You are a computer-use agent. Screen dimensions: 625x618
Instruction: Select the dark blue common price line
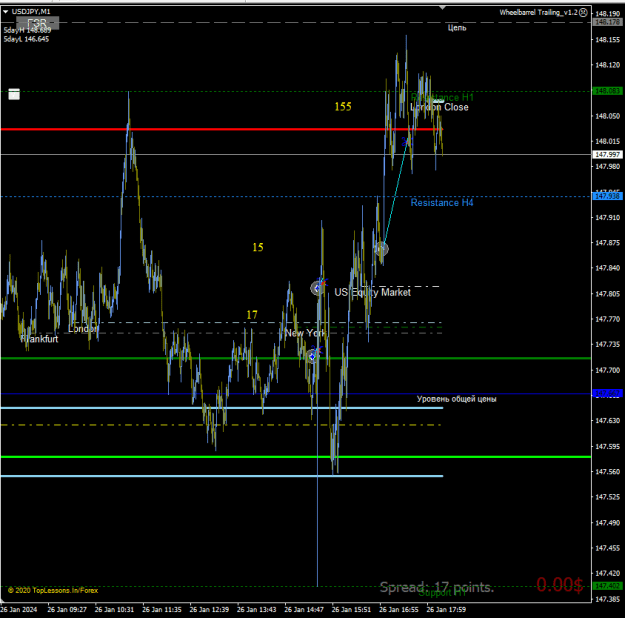(295, 394)
